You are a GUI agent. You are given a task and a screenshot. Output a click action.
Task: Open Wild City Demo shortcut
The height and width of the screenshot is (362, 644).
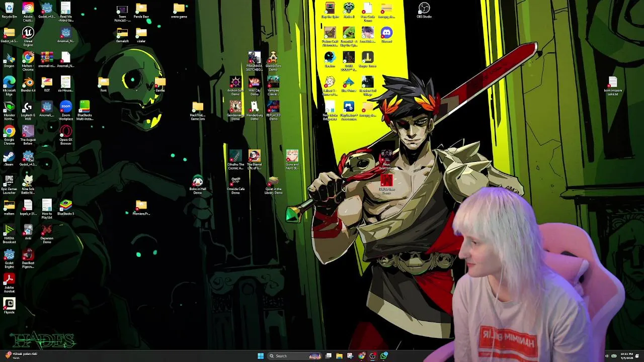[x=255, y=86]
